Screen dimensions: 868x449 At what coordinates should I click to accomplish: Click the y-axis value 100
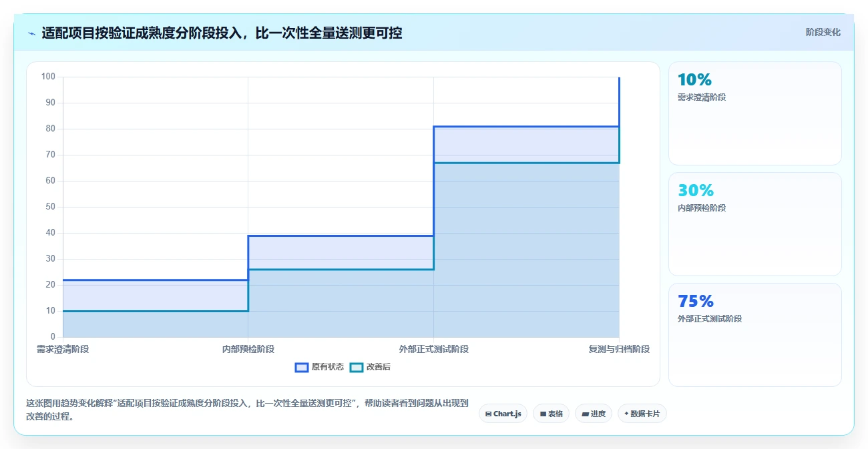click(x=48, y=77)
